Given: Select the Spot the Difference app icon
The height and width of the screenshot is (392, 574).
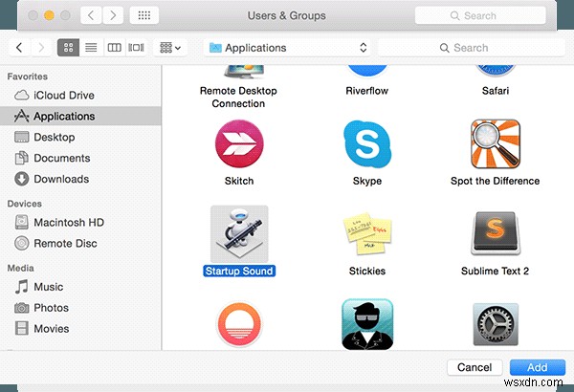Looking at the screenshot, I should pos(496,143).
